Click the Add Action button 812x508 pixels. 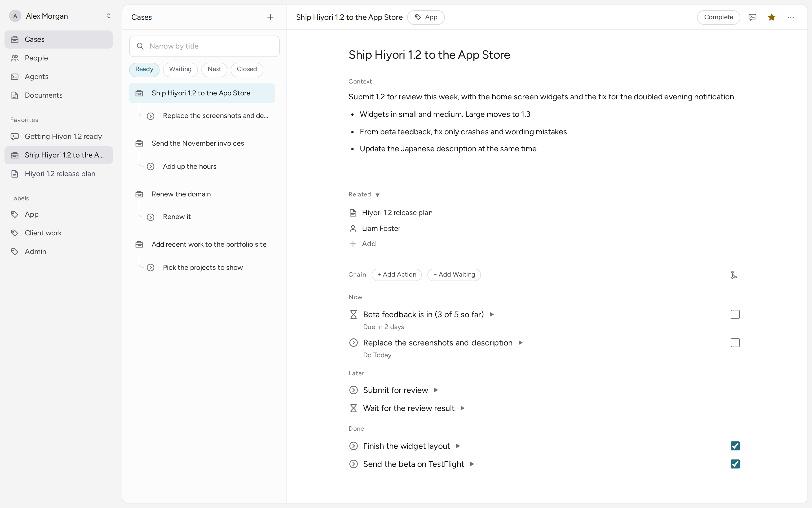397,275
